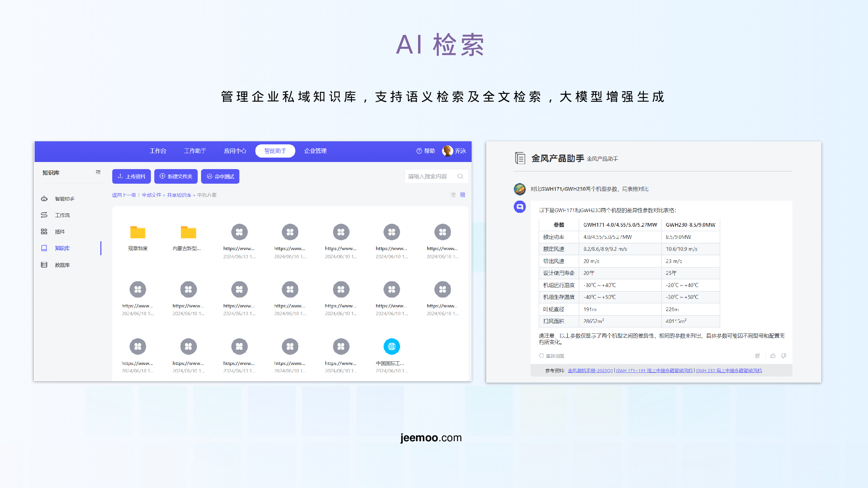Open the 中国国际工 web document icon

pos(392,346)
